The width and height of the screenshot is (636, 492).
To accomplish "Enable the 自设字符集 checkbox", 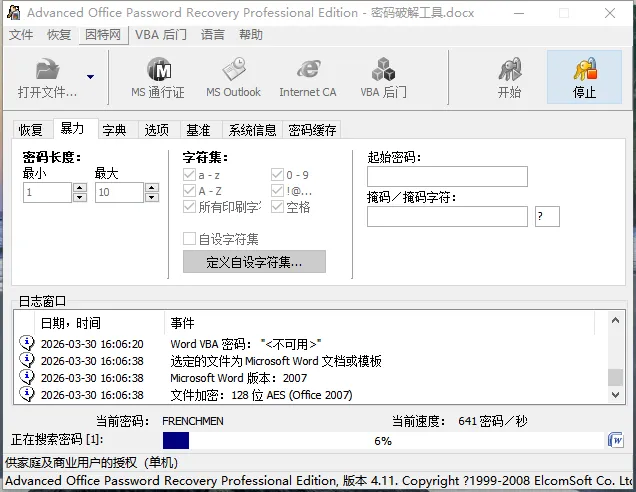I will (x=189, y=238).
